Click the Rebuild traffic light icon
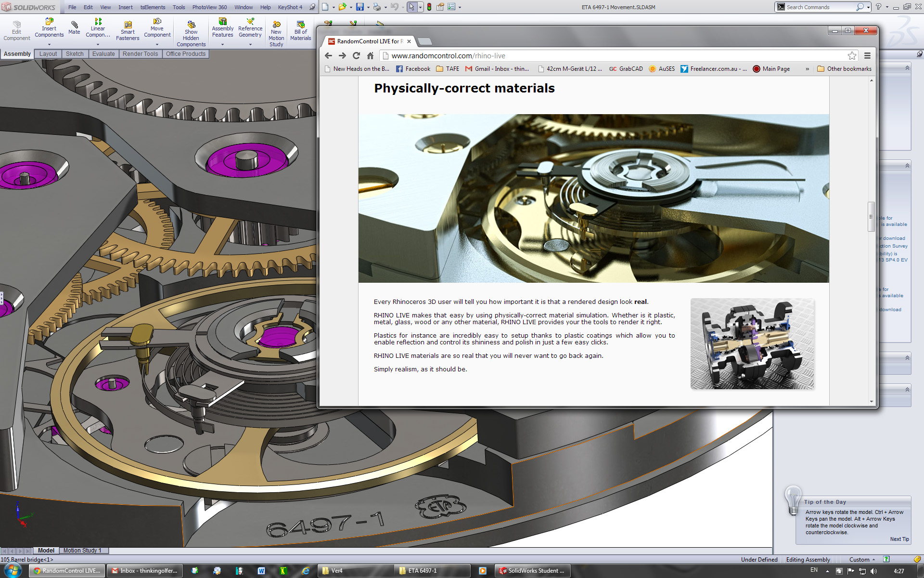Screen dimensions: 924x578 tap(429, 7)
